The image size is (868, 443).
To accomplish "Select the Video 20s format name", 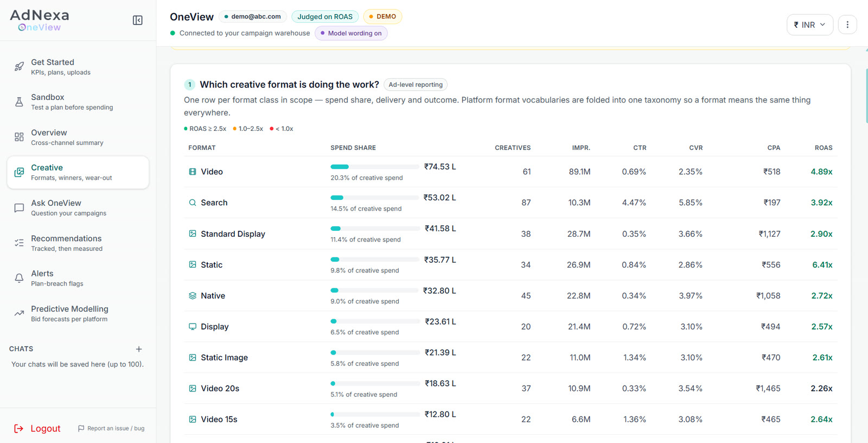I will coord(220,389).
